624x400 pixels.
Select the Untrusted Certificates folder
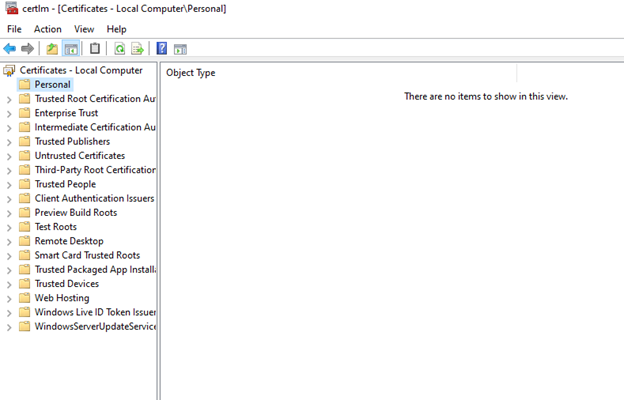(79, 156)
